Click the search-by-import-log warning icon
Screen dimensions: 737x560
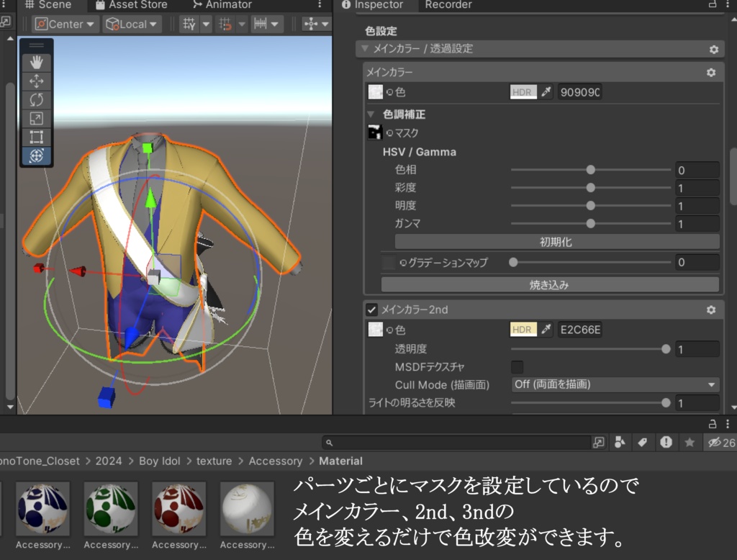coord(666,443)
